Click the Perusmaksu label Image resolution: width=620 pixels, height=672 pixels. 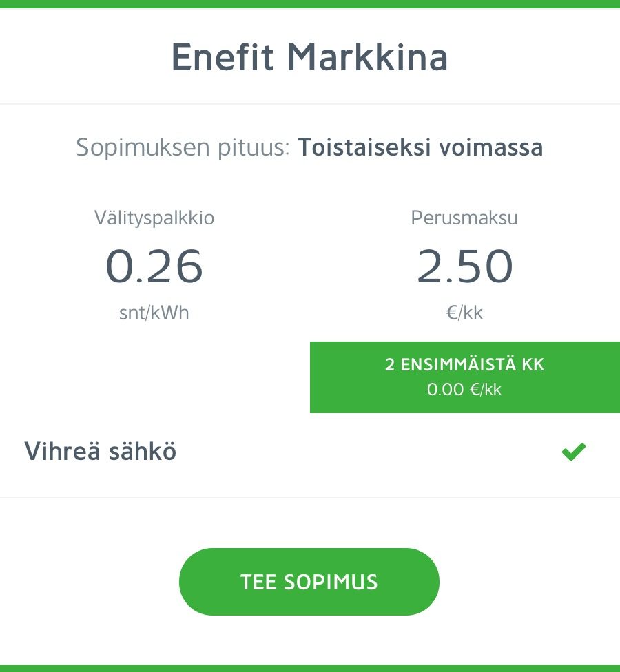pyautogui.click(x=464, y=218)
